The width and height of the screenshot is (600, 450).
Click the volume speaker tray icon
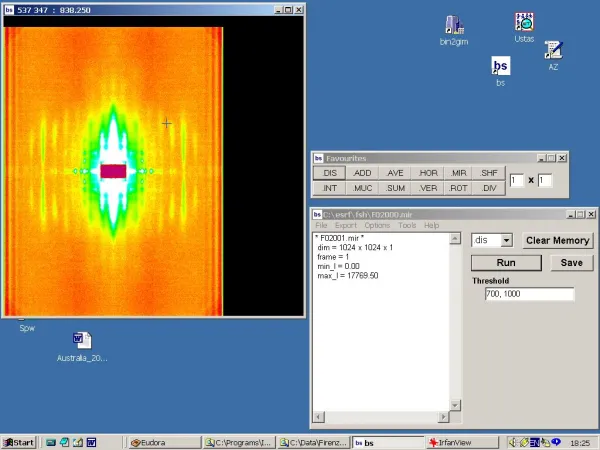pos(512,443)
